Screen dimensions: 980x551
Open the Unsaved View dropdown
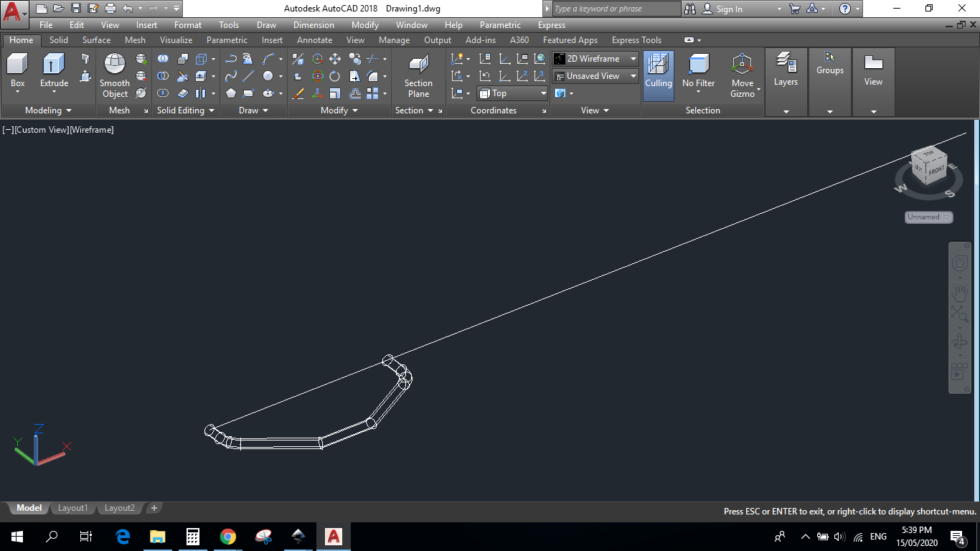595,76
